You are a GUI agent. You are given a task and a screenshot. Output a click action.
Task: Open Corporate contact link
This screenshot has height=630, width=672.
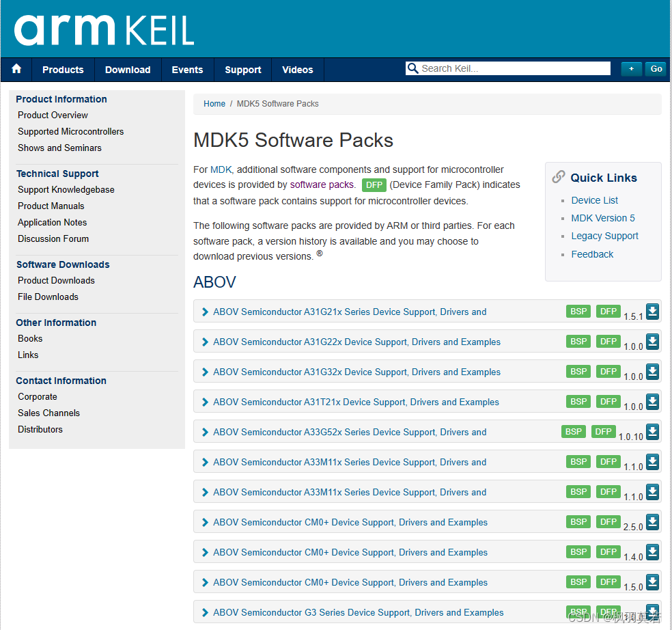pos(38,397)
